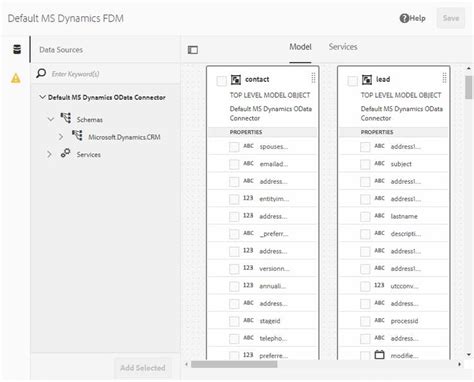
Task: Click ABC type icon for stageid property
Action: point(248,320)
